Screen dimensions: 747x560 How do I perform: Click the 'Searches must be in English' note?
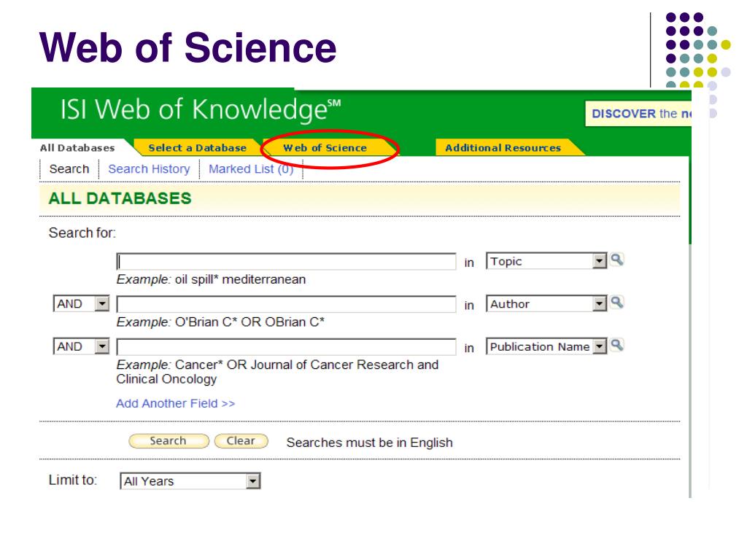369,443
